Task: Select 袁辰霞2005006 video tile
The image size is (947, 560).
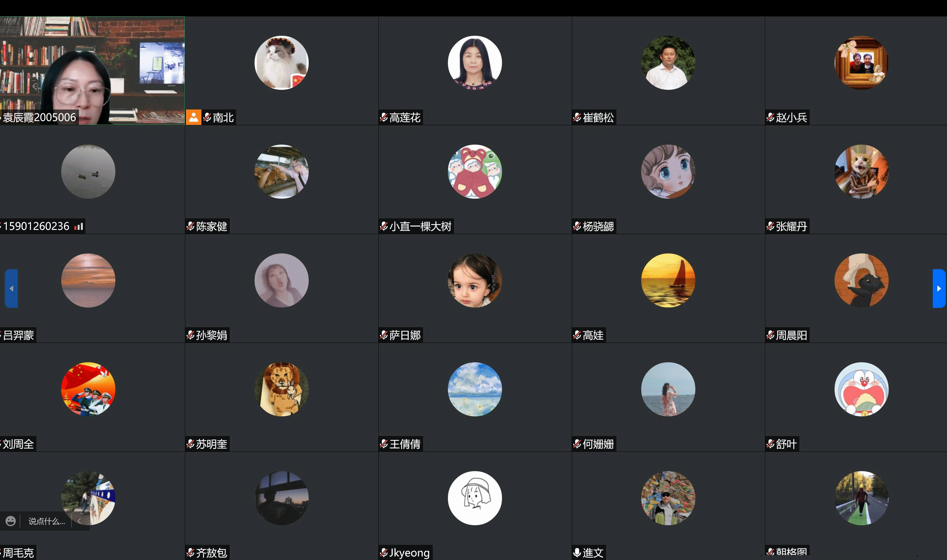Action: click(92, 71)
